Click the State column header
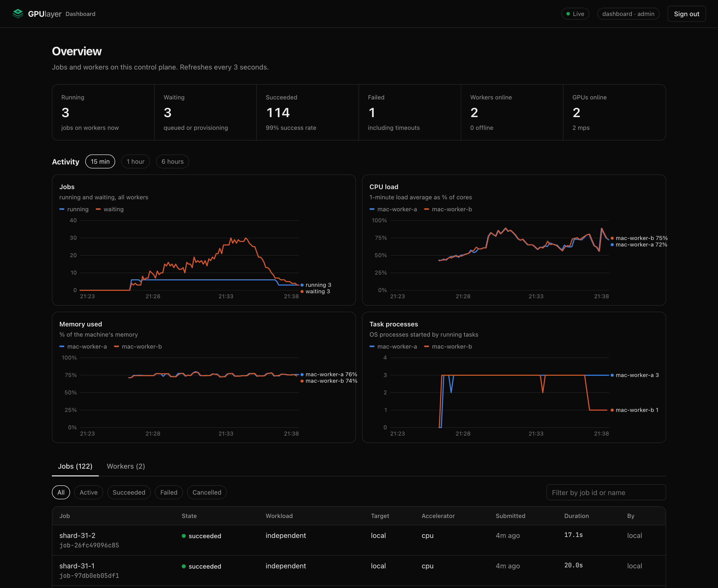 pyautogui.click(x=189, y=516)
